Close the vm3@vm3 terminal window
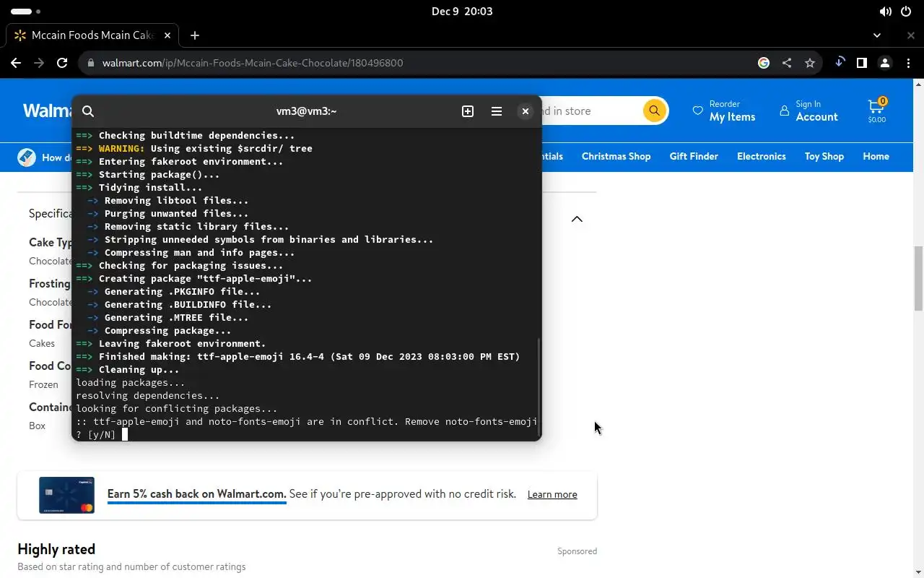The image size is (924, 578). click(x=526, y=111)
